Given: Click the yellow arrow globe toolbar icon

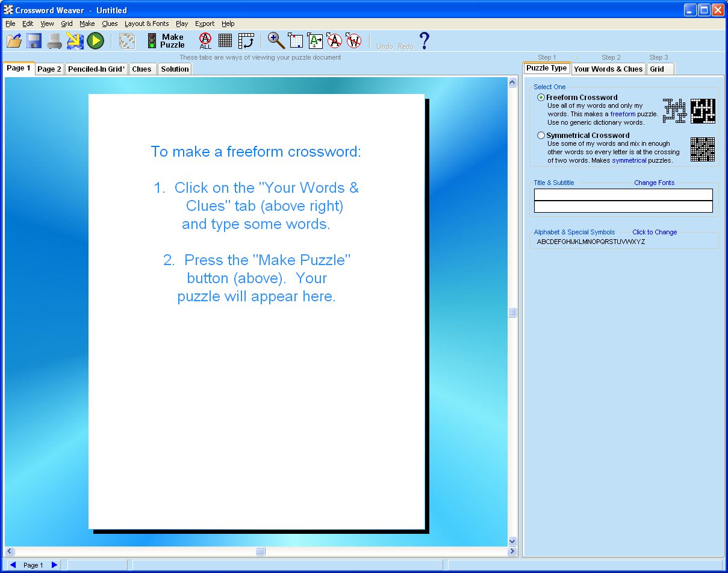Looking at the screenshot, I should tap(75, 41).
